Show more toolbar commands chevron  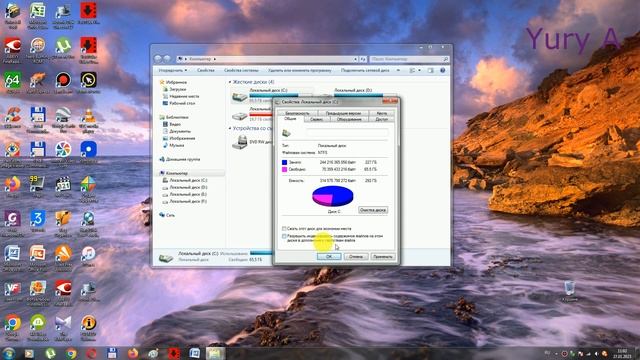398,71
